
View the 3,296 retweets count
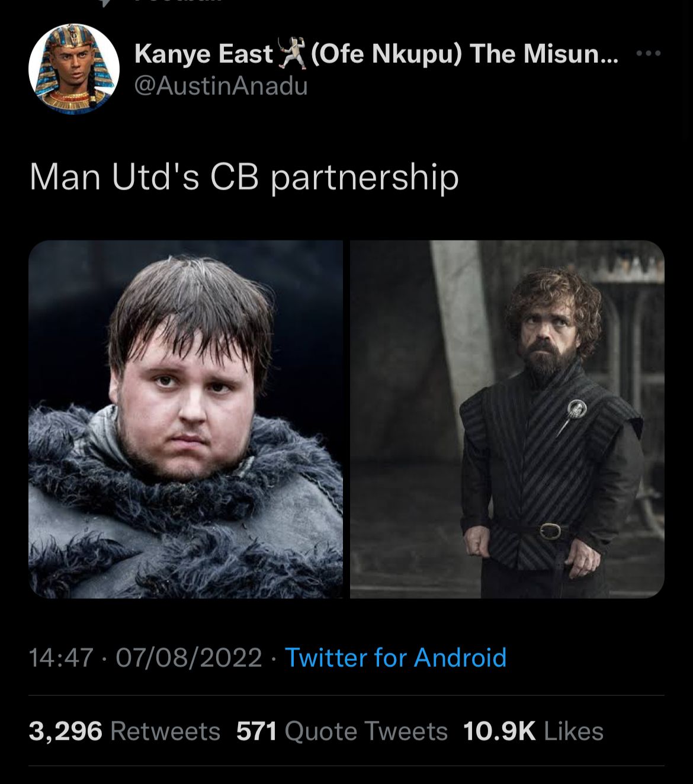[x=65, y=731]
